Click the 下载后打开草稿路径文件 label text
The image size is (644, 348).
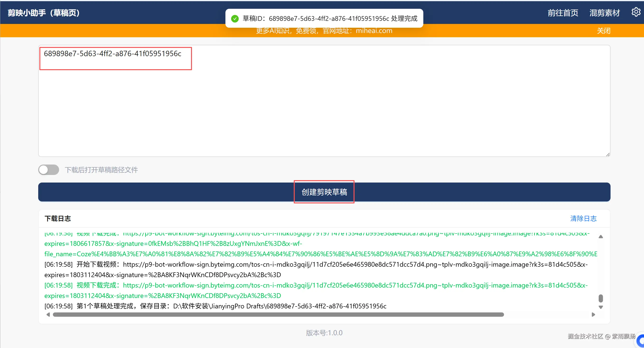point(101,170)
